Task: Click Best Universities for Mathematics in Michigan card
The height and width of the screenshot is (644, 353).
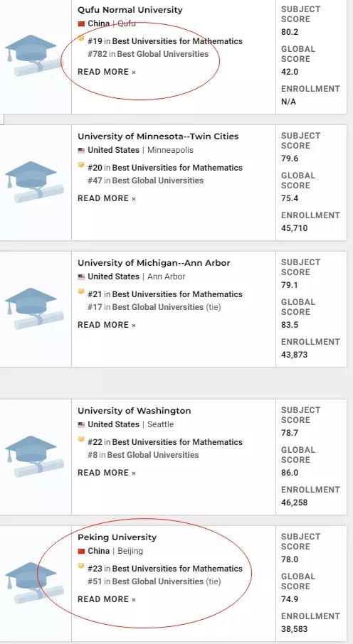Action: coord(177,294)
